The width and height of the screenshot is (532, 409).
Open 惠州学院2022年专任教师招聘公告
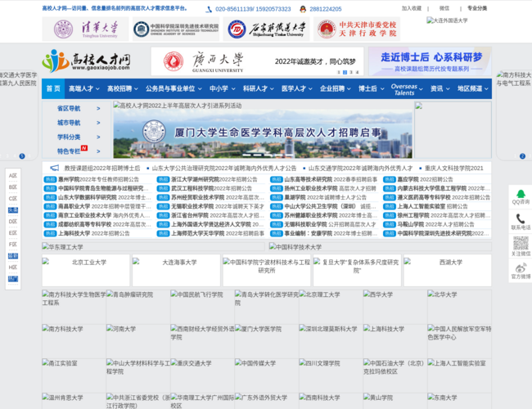(x=98, y=179)
